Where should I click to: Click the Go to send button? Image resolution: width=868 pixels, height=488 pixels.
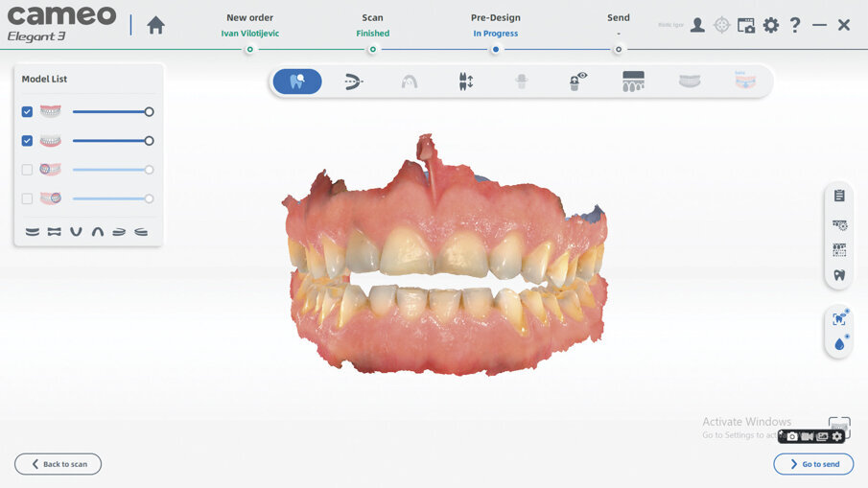pos(813,464)
